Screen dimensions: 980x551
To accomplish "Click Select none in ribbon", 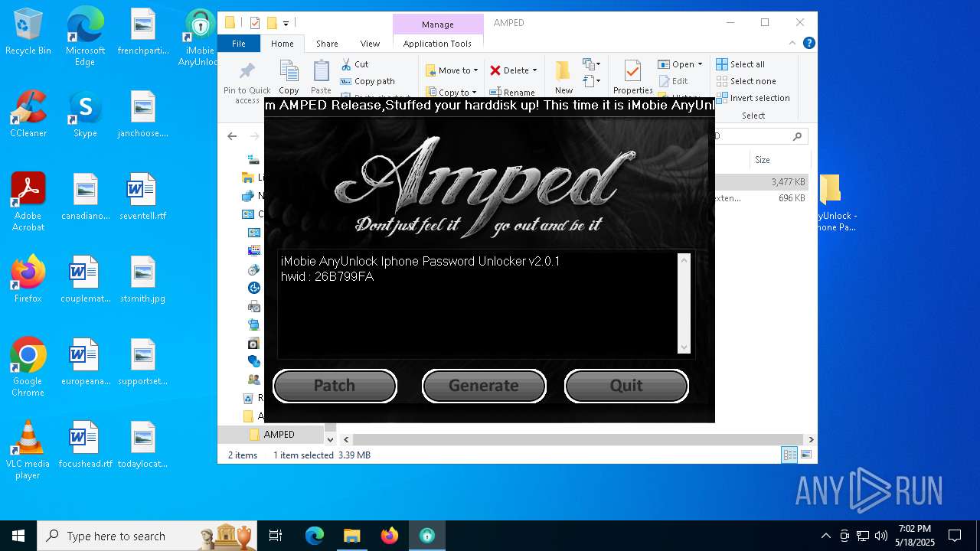I will click(746, 81).
